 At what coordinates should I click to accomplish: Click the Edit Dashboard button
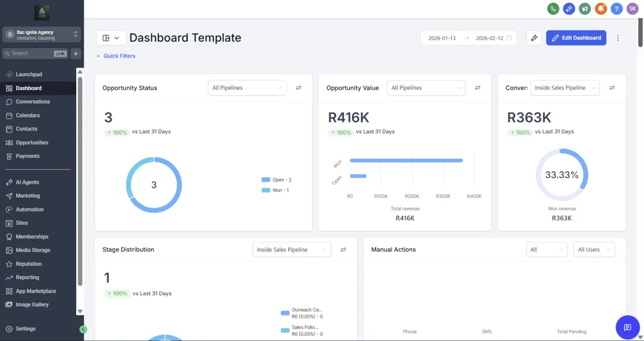tap(576, 38)
